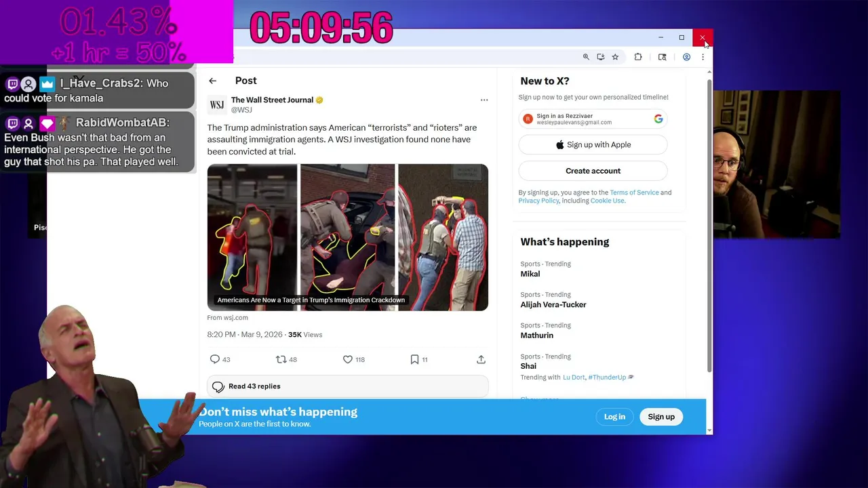This screenshot has height=488, width=868.
Task: Click the Log in button in bottom banner
Action: (x=615, y=417)
